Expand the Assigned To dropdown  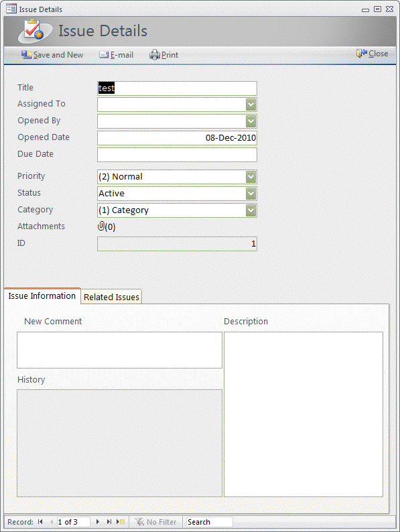tap(251, 105)
